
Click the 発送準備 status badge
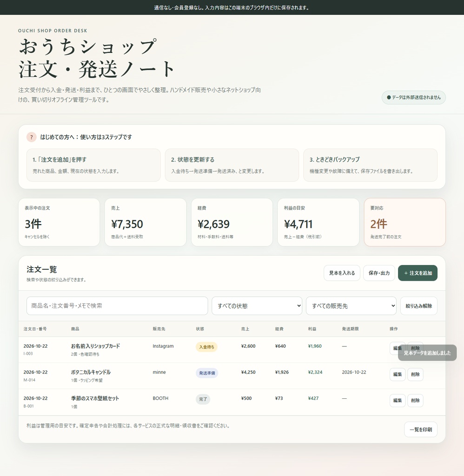[x=207, y=373]
